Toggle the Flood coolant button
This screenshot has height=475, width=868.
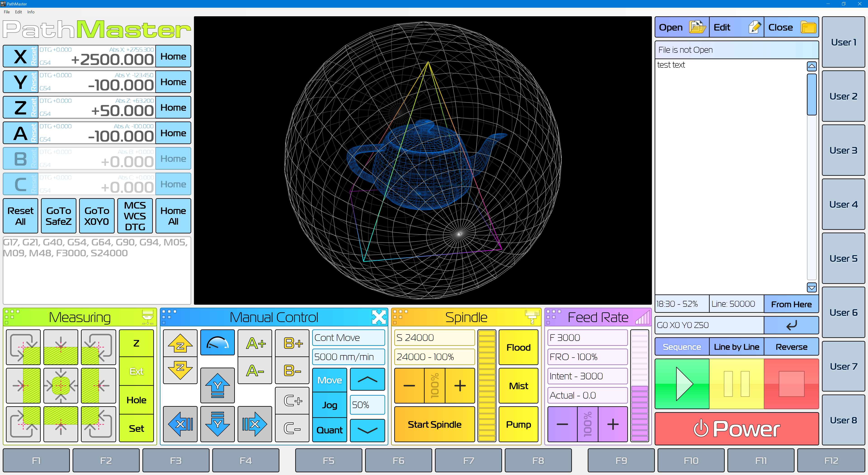(518, 347)
